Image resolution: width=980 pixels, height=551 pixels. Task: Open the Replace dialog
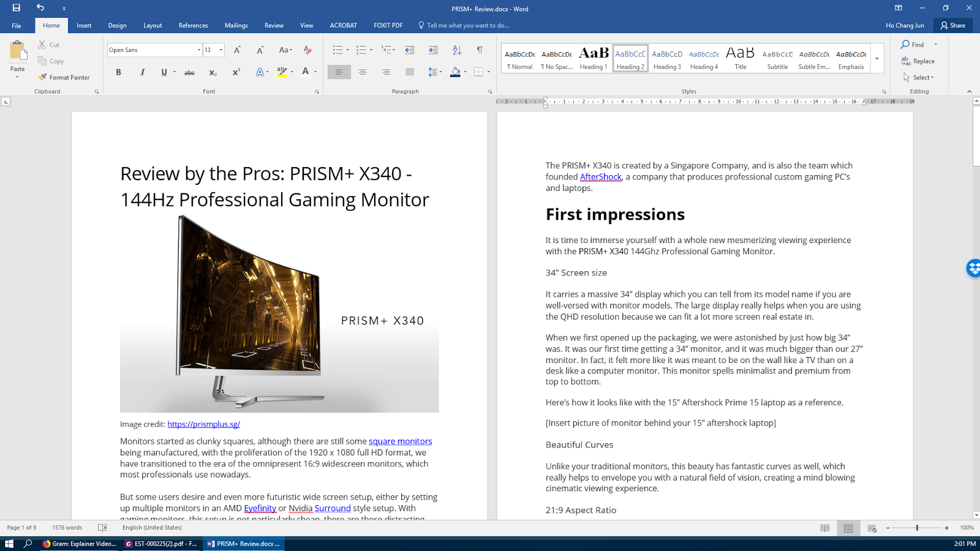[918, 61]
